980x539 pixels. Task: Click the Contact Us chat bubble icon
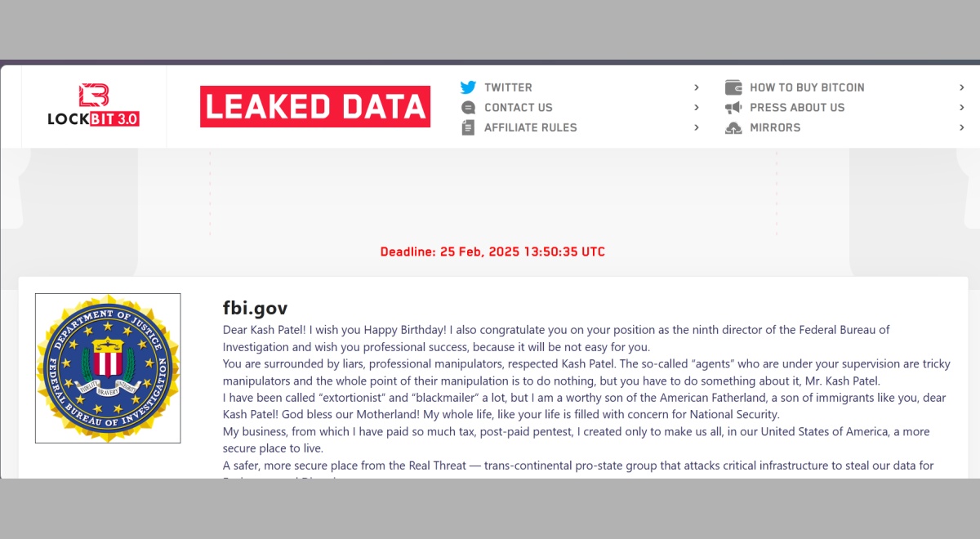click(x=468, y=108)
